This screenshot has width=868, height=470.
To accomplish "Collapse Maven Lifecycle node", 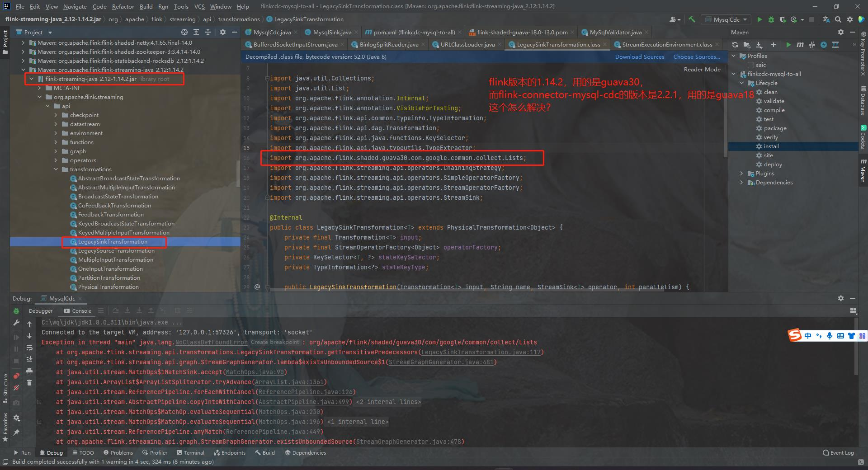I will coord(741,83).
